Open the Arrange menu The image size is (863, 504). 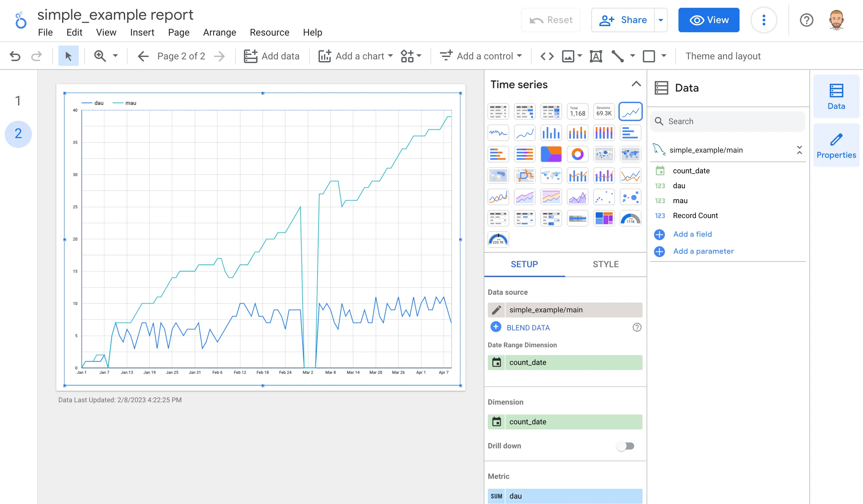[219, 32]
